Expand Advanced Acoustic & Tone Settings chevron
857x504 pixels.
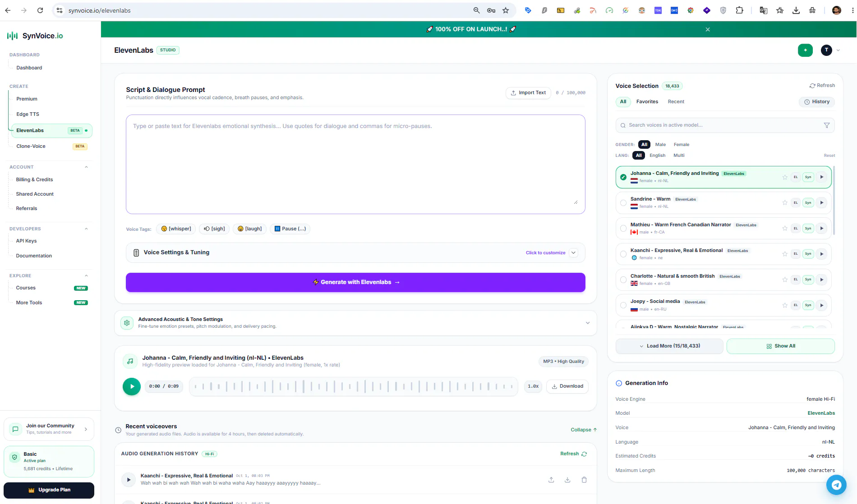(587, 323)
